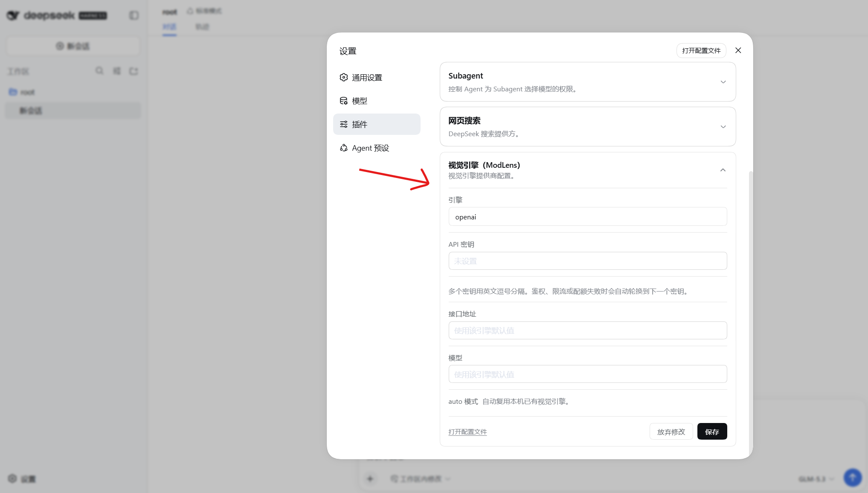This screenshot has width=868, height=493.
Task: Open 通用设置 in settings sidebar
Action: coord(377,77)
